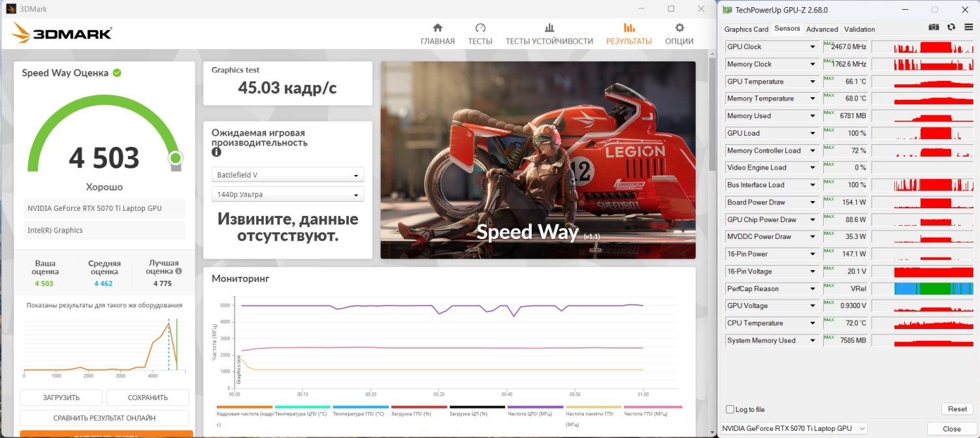This screenshot has width=980, height=438.
Task: Click the GPU-Z refresh icon
Action: (951, 27)
